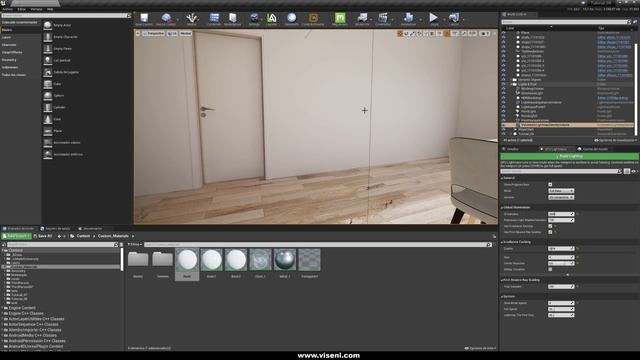Open the Source Control toolbar icon
The image size is (640, 360).
pyautogui.click(x=166, y=18)
